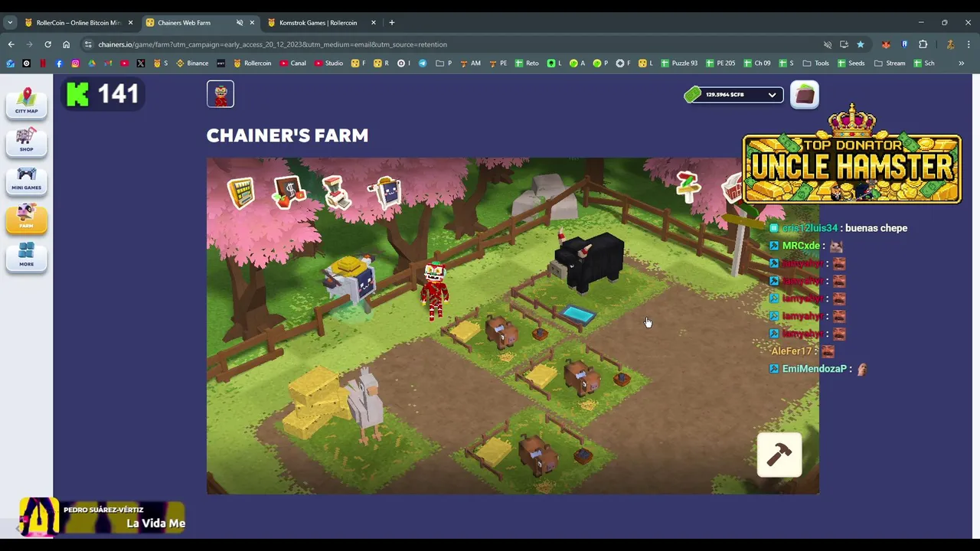View site information icon in address bar
The width and height of the screenshot is (980, 551).
[x=88, y=44]
